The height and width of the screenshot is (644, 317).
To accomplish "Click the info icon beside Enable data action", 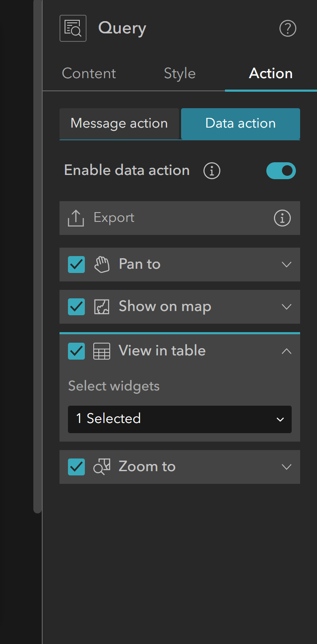I will [211, 171].
